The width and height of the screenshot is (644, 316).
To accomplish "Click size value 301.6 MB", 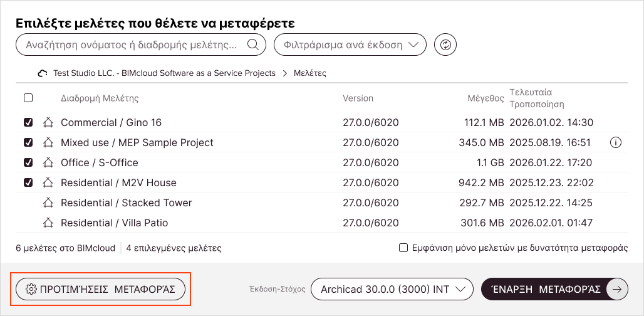I will click(482, 223).
